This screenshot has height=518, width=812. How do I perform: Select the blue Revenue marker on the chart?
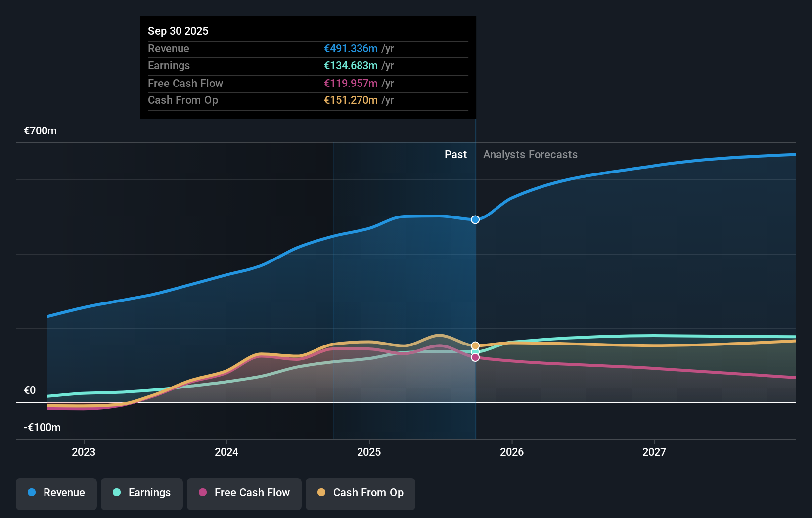pos(475,219)
